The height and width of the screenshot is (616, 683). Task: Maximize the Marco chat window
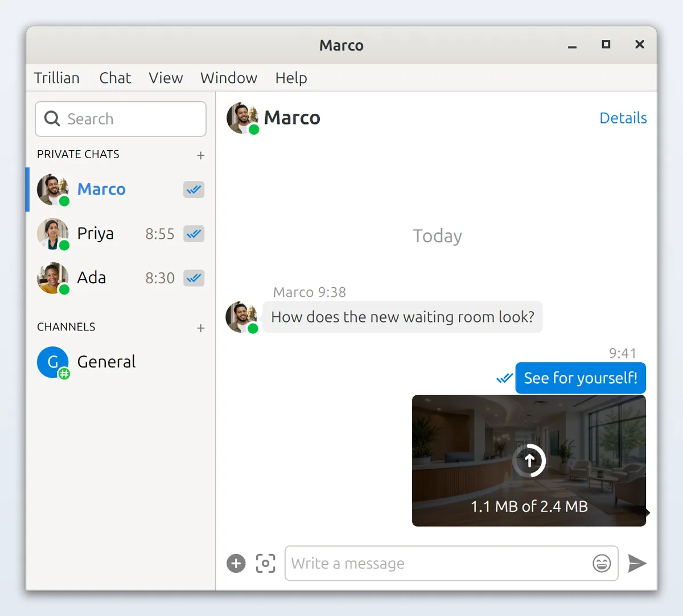click(606, 44)
